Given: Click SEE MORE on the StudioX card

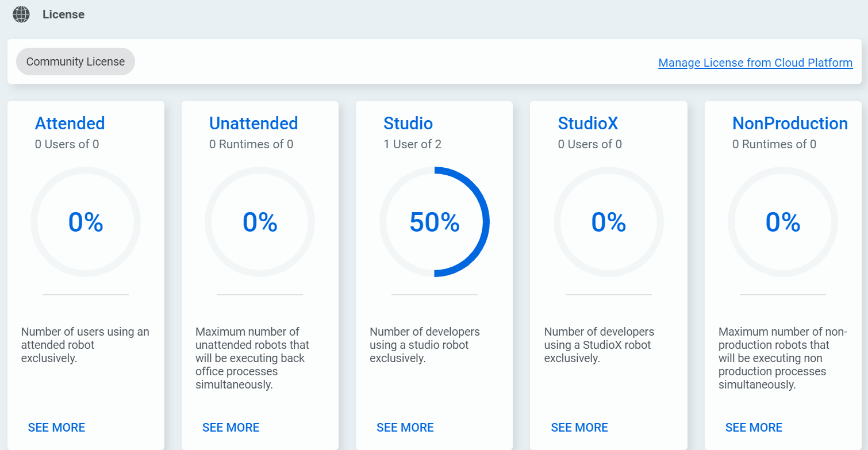Looking at the screenshot, I should [x=579, y=428].
